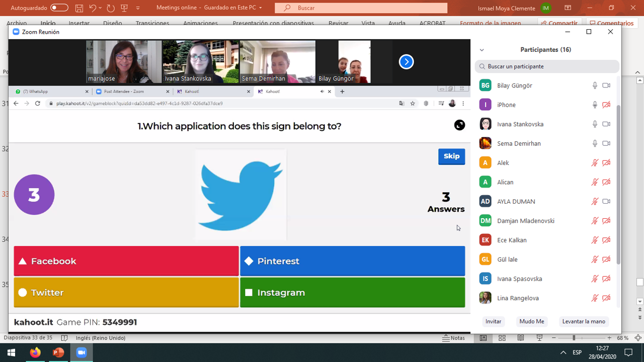644x362 pixels.
Task: Click the browser forward arrow
Action: pos(27,104)
